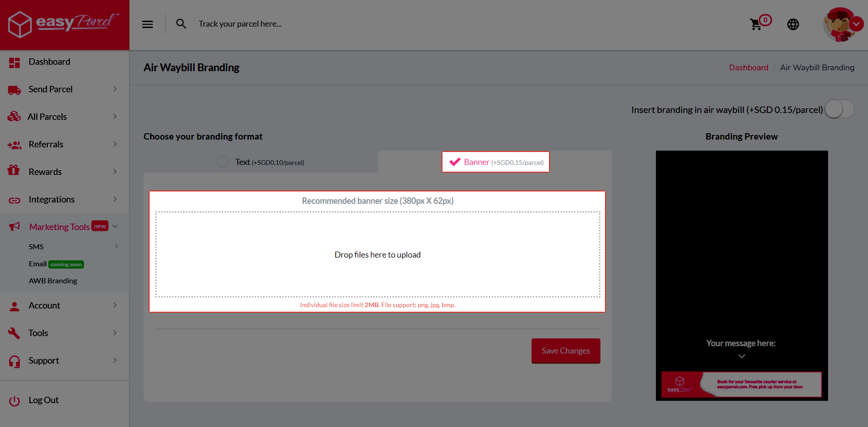Go to Dashboard via breadcrumb link
This screenshot has height=427, width=868.
click(748, 67)
